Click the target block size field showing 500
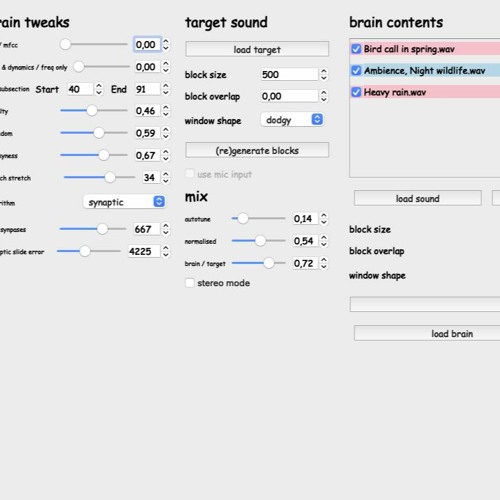 (x=289, y=74)
